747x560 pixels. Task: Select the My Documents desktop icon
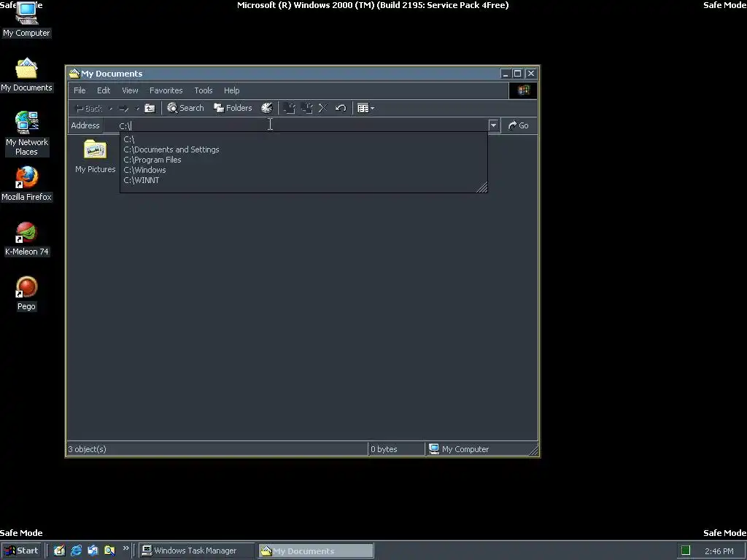click(x=26, y=75)
